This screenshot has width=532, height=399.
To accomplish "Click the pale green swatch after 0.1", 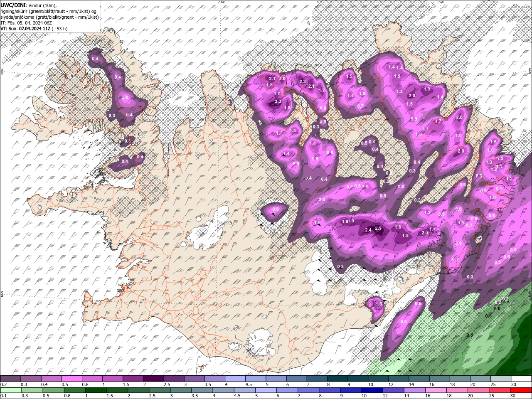I will point(10,391).
